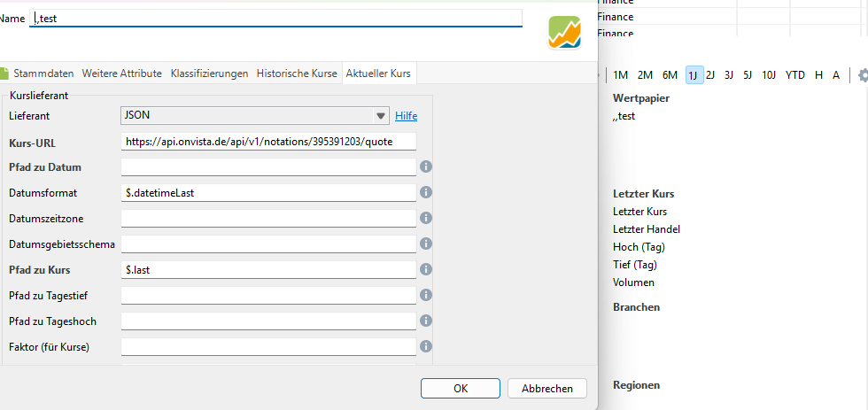Screen dimensions: 868x410
Task: Click the Tief (Tag) label
Action: pos(635,265)
